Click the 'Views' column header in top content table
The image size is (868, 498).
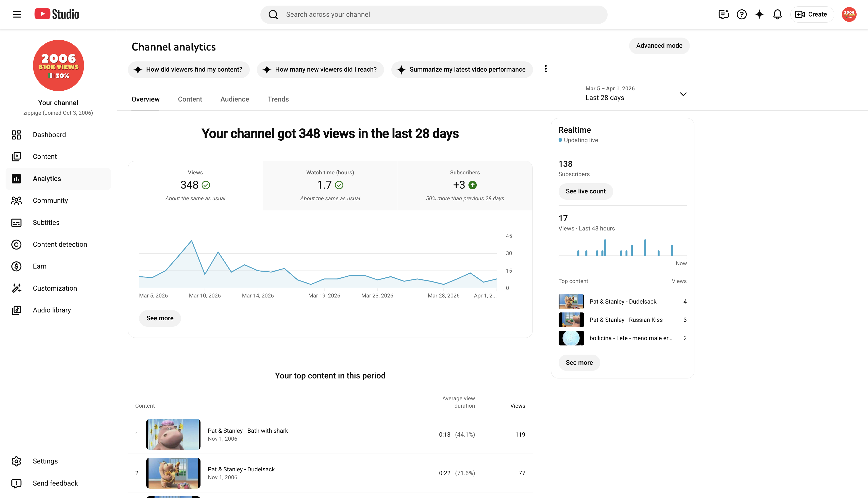pos(518,406)
